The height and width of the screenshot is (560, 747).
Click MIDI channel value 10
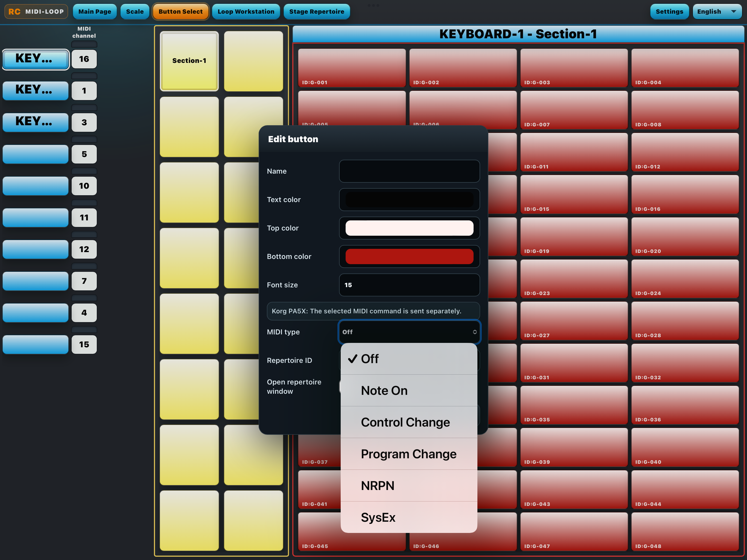84,186
